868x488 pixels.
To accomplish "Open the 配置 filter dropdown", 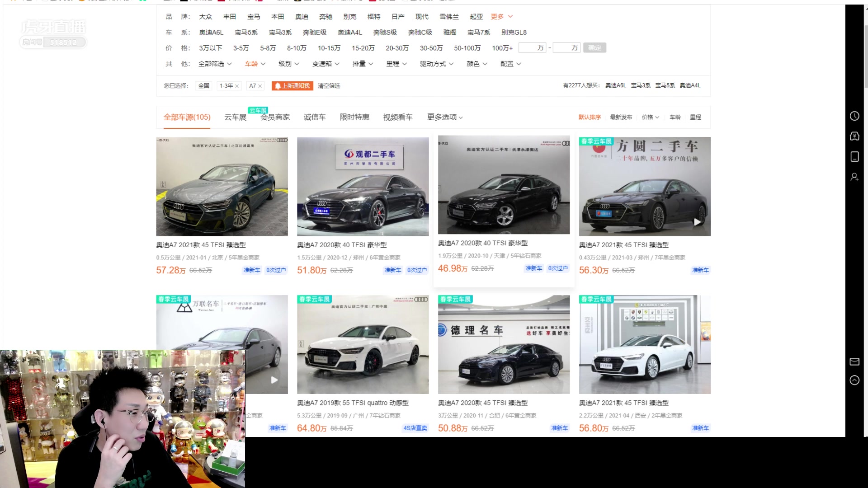I will pyautogui.click(x=510, y=64).
